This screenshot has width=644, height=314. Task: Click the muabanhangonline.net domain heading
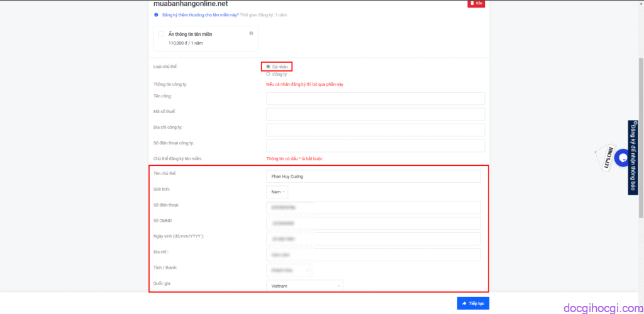tap(191, 4)
